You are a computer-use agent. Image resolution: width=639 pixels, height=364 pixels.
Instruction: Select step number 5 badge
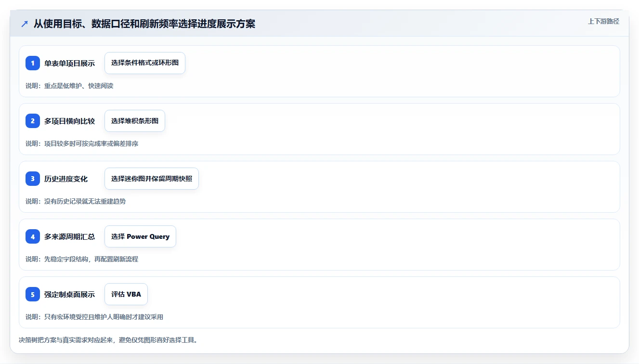(33, 294)
